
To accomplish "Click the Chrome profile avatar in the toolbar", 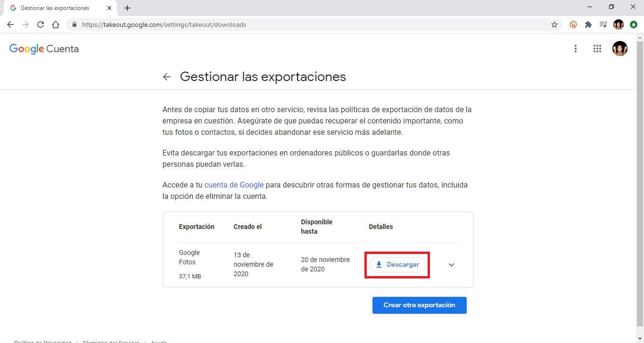I will tap(619, 24).
